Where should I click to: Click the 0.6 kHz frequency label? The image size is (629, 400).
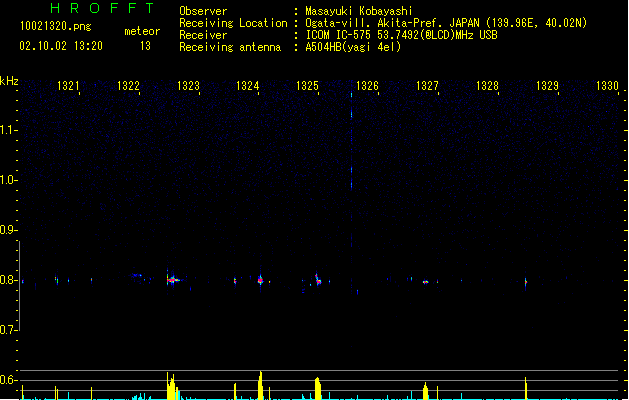[x=7, y=380]
